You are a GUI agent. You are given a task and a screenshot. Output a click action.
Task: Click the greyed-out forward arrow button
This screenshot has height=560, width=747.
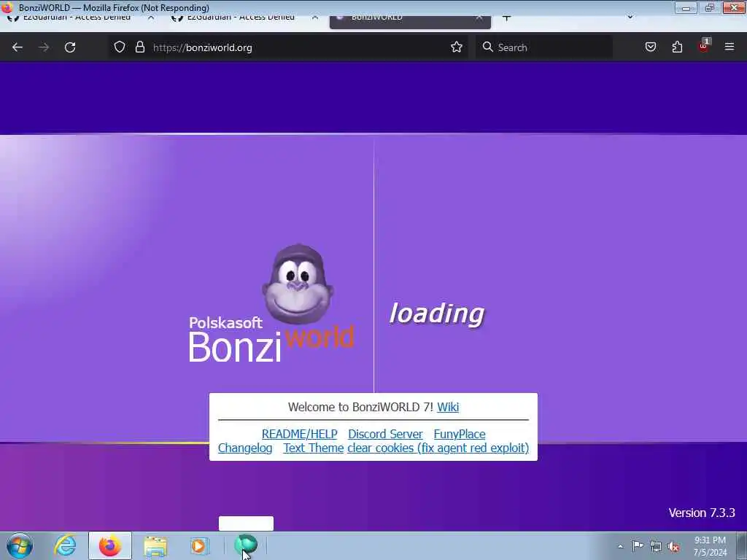(44, 47)
